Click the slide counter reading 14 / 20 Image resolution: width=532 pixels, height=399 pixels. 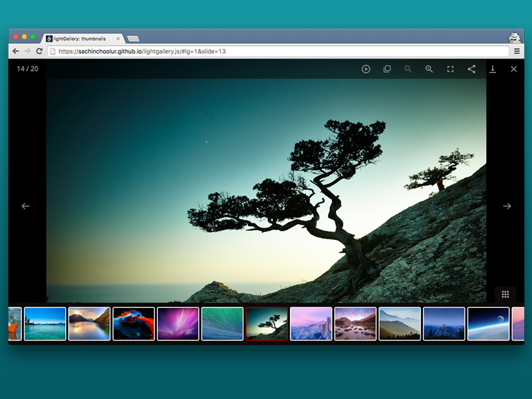(27, 69)
